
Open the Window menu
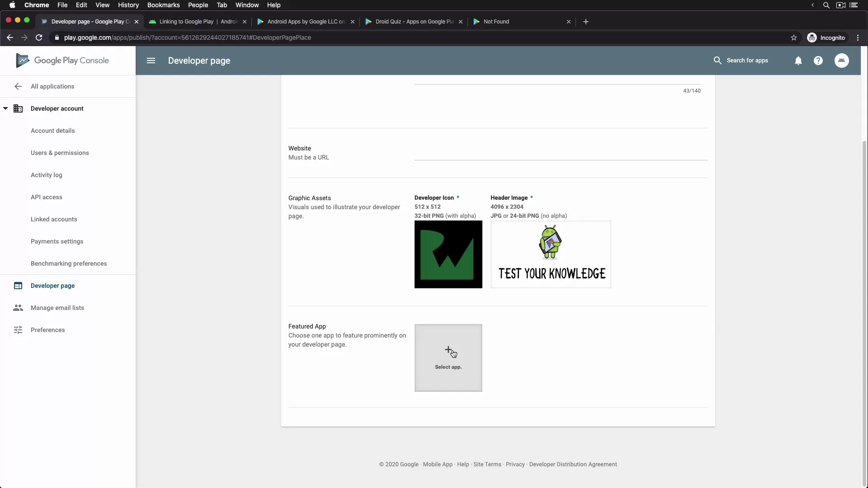tap(247, 5)
